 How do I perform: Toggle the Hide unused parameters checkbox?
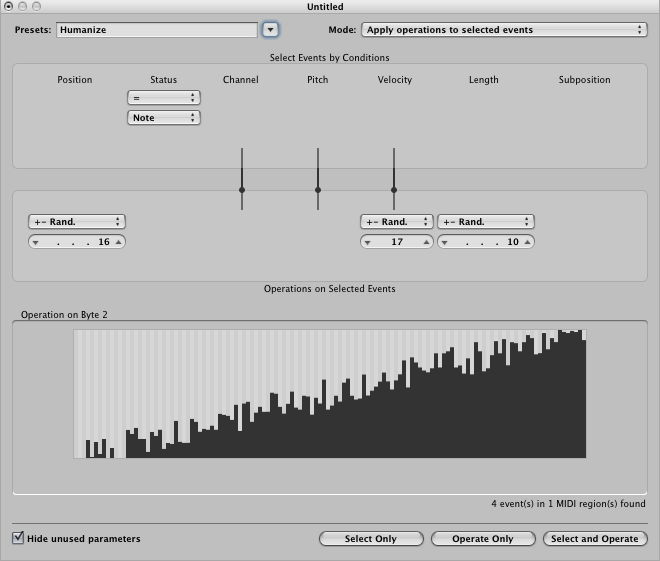(18, 538)
